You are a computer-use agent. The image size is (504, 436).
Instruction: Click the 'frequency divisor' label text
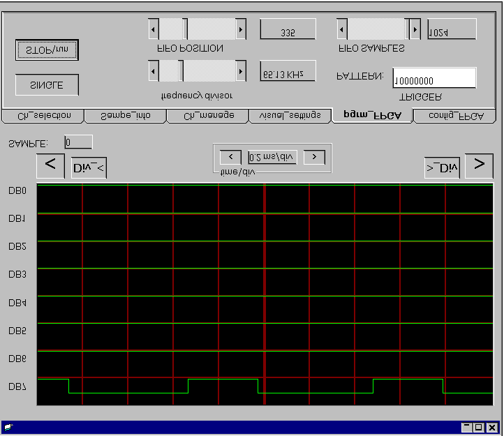[196, 96]
